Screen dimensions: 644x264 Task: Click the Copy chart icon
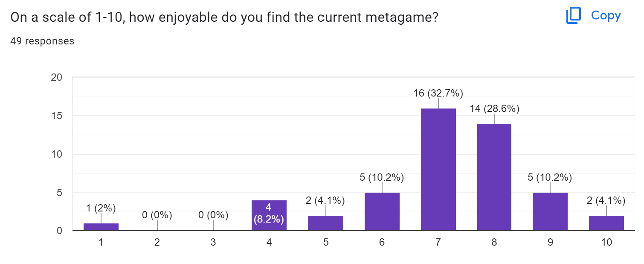[574, 16]
